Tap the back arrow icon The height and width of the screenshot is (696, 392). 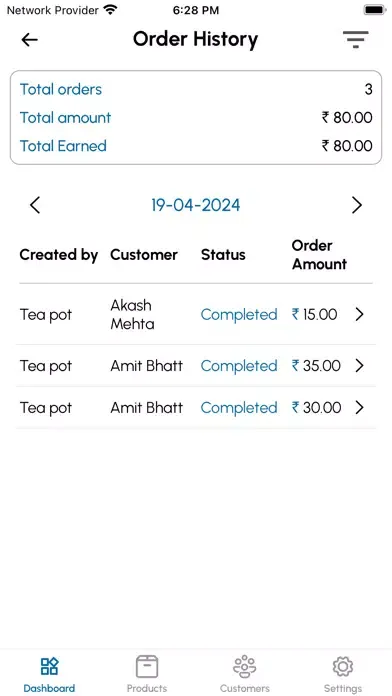click(29, 40)
